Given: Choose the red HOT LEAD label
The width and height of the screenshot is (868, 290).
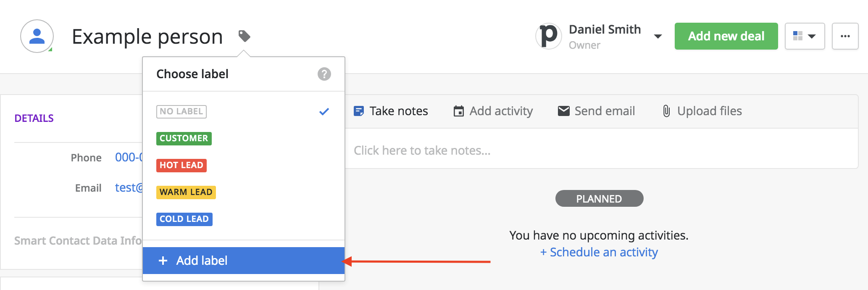Looking at the screenshot, I should click(181, 165).
